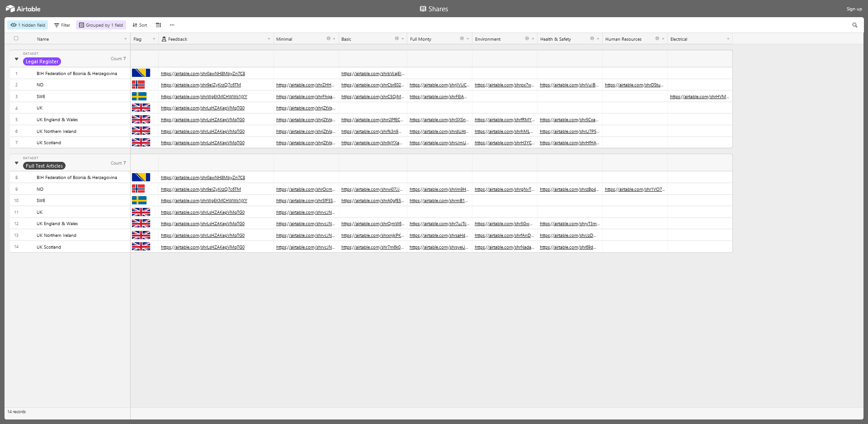Open Minimal link in NO row 2
This screenshot has width=868, height=424.
(305, 85)
